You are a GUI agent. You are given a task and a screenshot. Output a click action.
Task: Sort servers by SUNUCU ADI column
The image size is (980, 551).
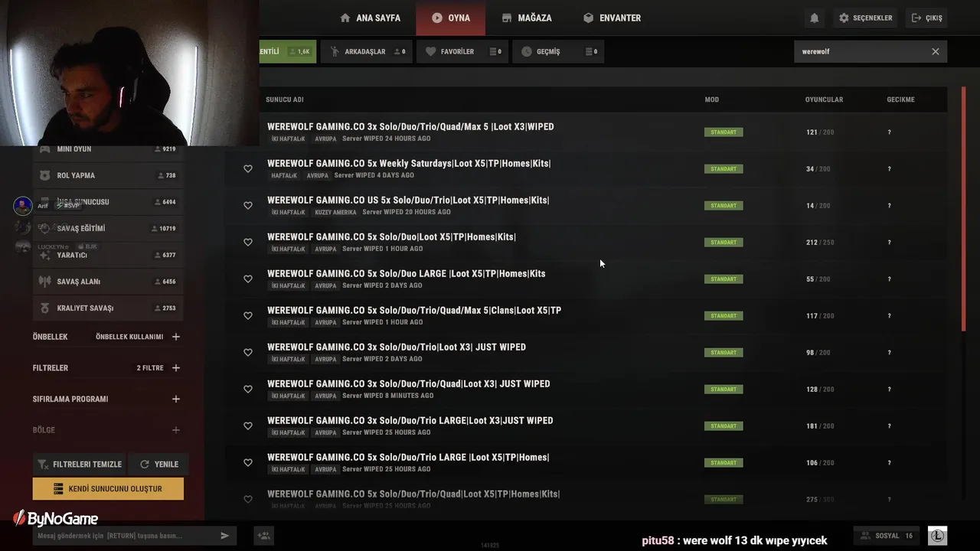pos(285,99)
